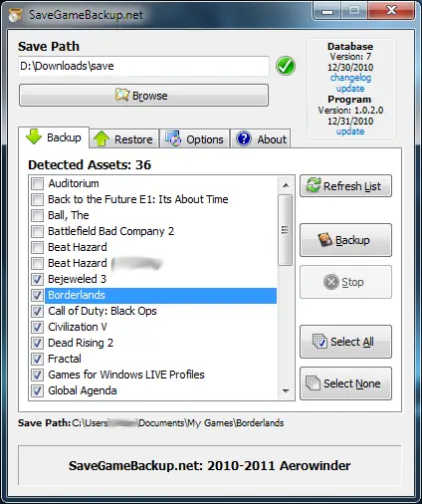This screenshot has height=504, width=422.
Task: Click the folder icon on Browse button
Action: point(121,95)
